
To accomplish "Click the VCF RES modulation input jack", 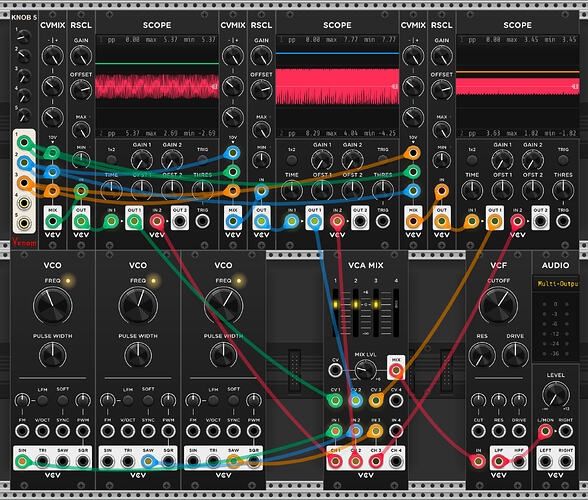I will pyautogui.click(x=498, y=431).
